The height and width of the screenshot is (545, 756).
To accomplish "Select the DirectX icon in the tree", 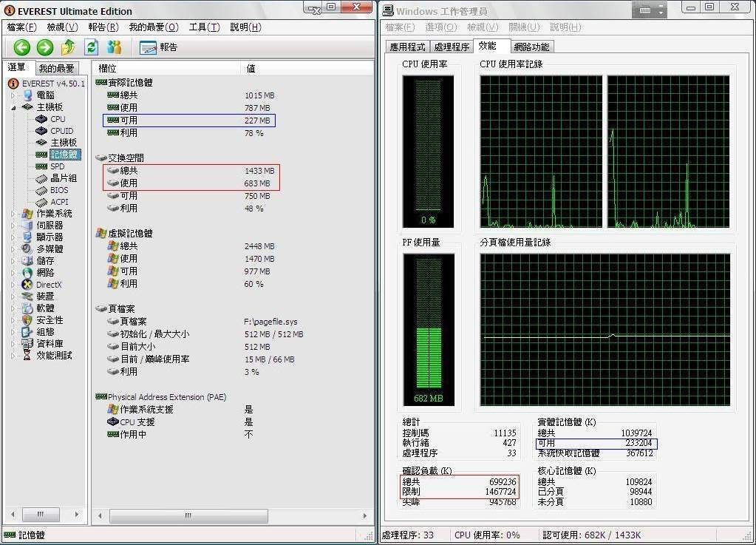I will (27, 285).
